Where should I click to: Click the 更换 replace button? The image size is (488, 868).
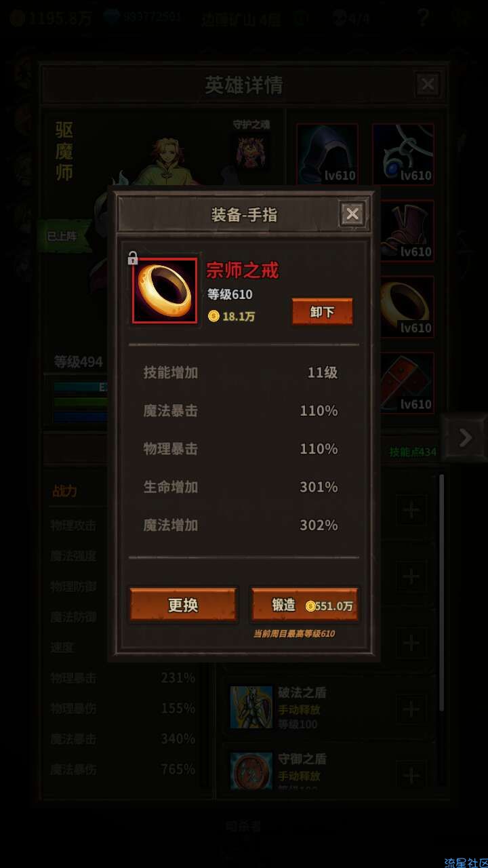coord(183,605)
